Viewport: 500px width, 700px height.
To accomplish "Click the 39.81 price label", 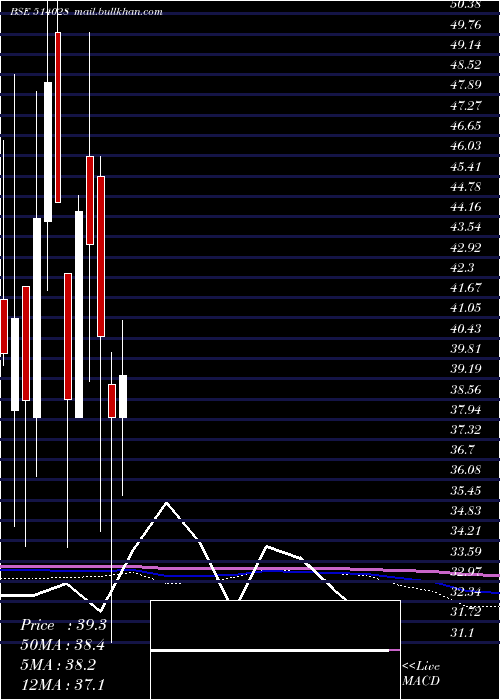I will [466, 349].
